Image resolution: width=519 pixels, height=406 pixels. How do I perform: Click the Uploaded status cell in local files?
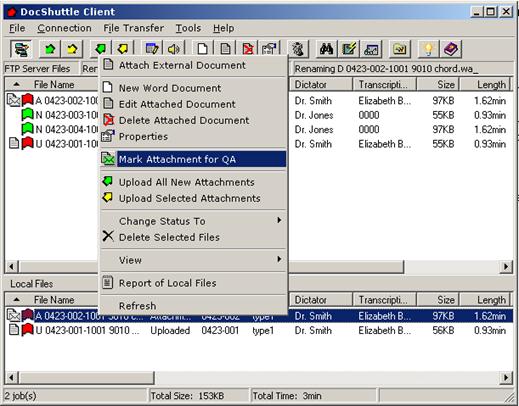pyautogui.click(x=170, y=330)
